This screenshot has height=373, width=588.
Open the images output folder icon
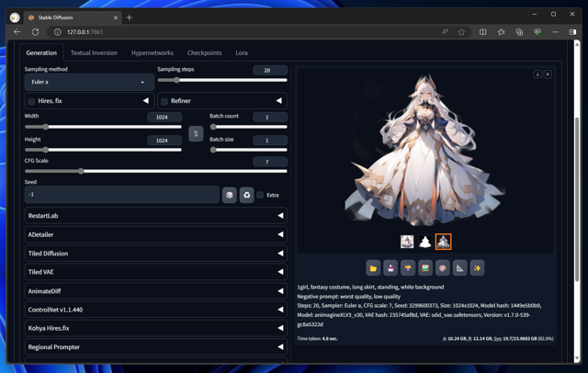click(x=373, y=267)
